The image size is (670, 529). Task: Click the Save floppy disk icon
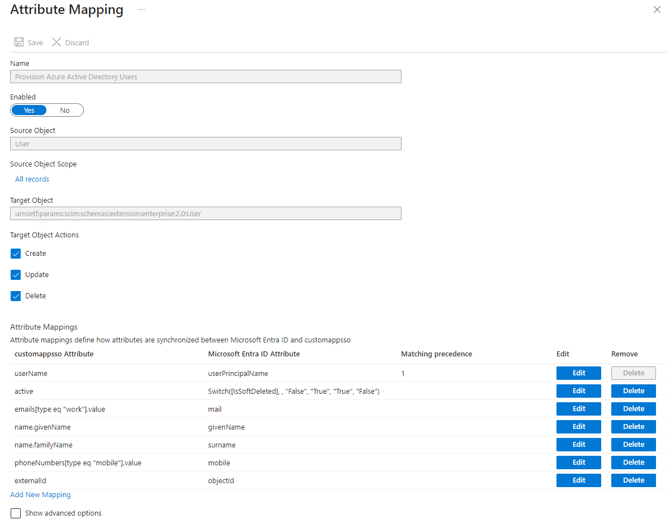[19, 42]
